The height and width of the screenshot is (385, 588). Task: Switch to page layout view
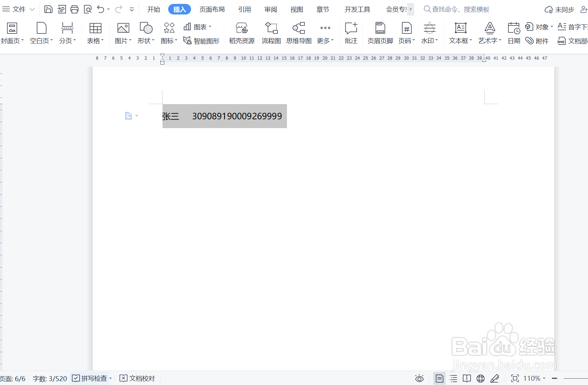point(440,379)
